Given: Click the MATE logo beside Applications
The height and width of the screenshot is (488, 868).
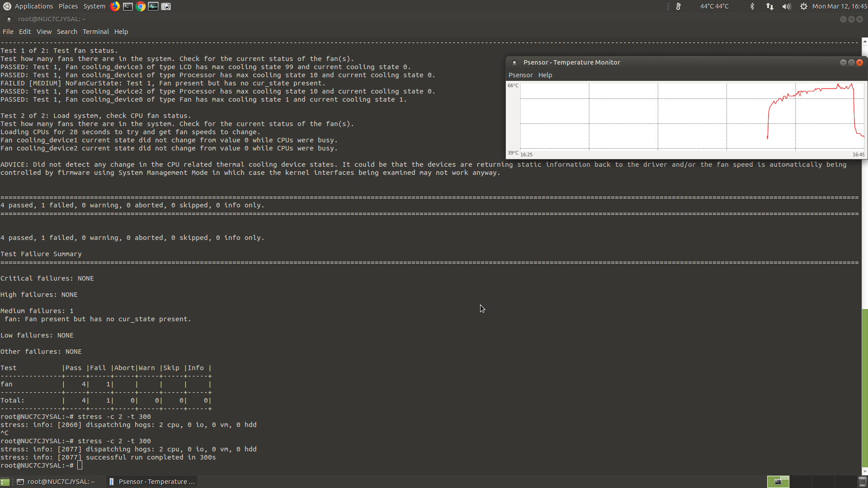Looking at the screenshot, I should pos(7,6).
